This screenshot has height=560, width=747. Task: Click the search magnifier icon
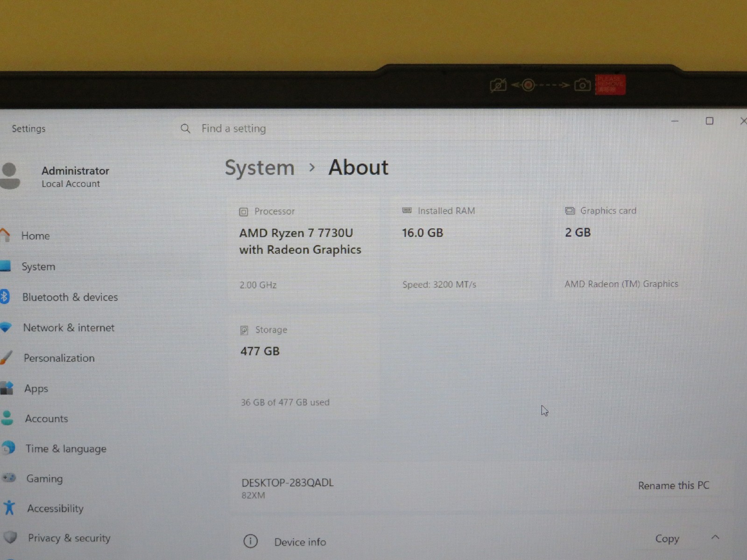pyautogui.click(x=185, y=128)
